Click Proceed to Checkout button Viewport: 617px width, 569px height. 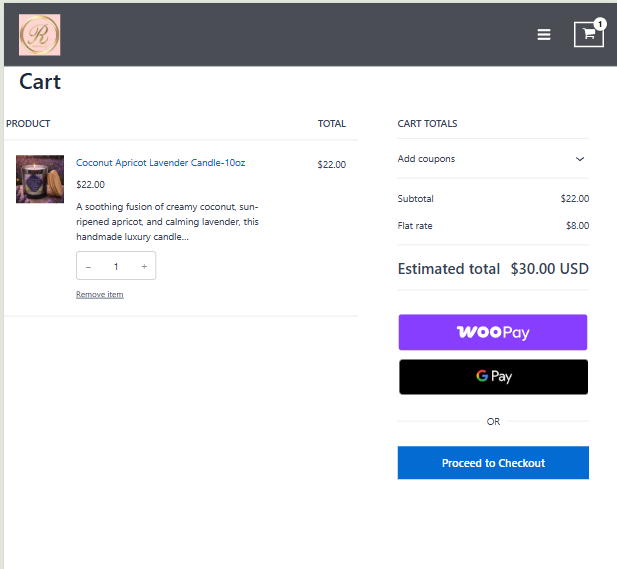(x=493, y=463)
